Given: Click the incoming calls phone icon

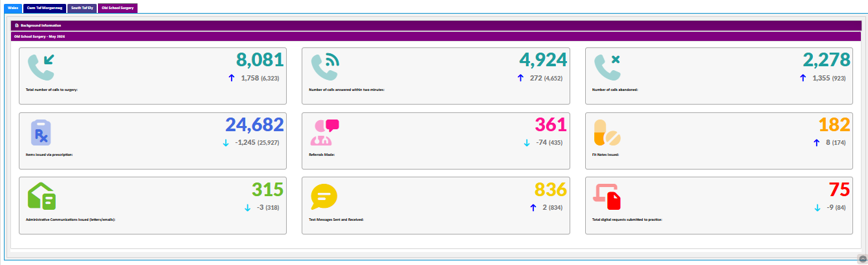Looking at the screenshot, I should tap(41, 66).
